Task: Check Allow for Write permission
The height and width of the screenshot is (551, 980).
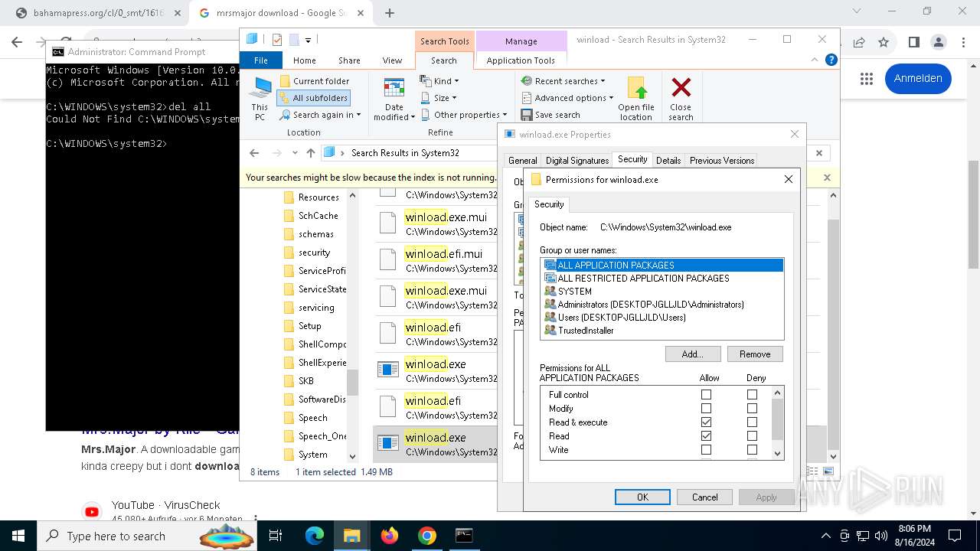Action: click(706, 450)
